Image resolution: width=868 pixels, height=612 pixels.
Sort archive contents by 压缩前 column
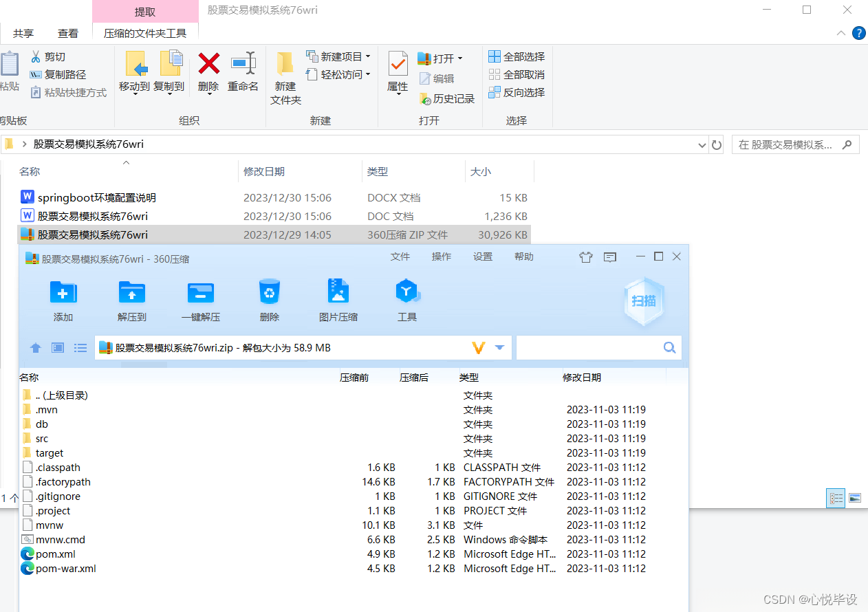click(354, 378)
